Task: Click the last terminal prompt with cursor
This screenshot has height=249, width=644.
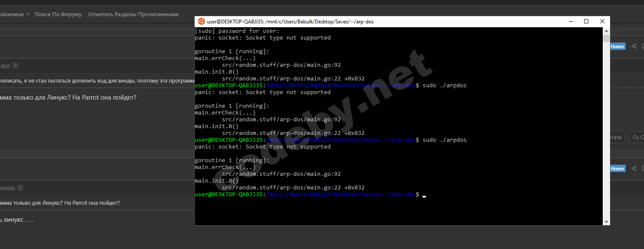Action: [310, 195]
